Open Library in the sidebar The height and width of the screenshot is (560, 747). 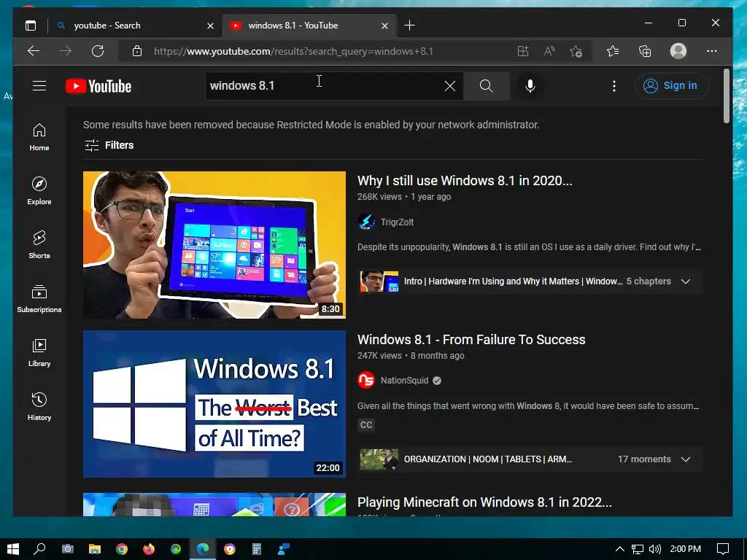pyautogui.click(x=39, y=352)
